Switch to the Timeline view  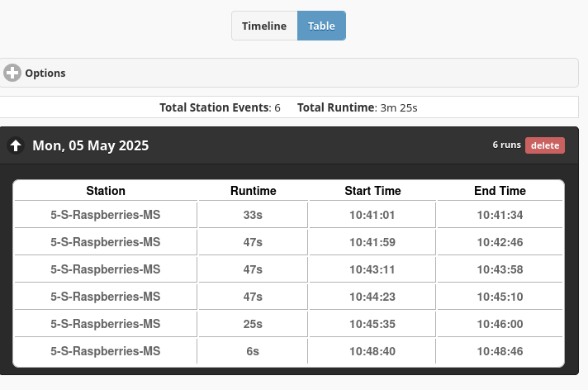(264, 26)
